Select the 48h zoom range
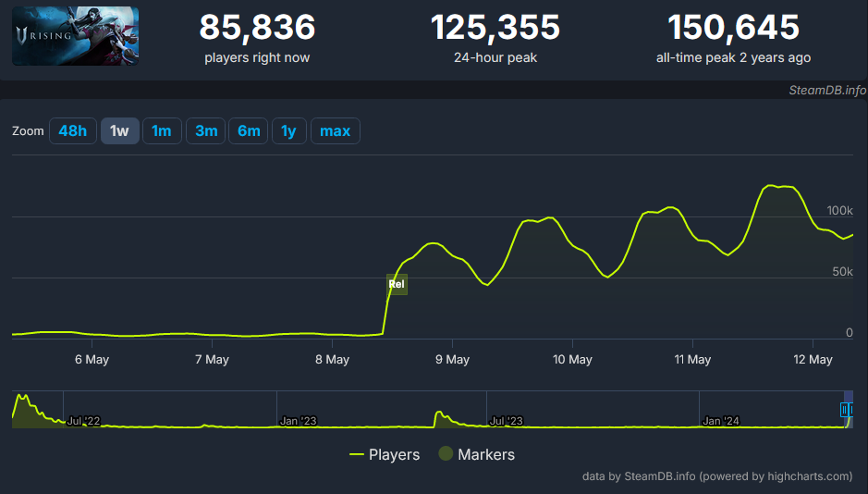 [72, 131]
